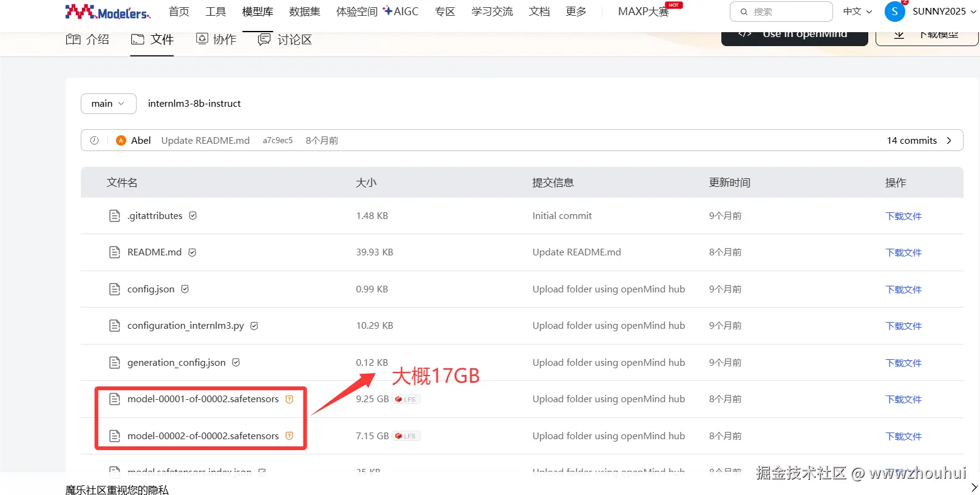Download the .gitattributes file
This screenshot has height=495, width=980.
(x=903, y=216)
